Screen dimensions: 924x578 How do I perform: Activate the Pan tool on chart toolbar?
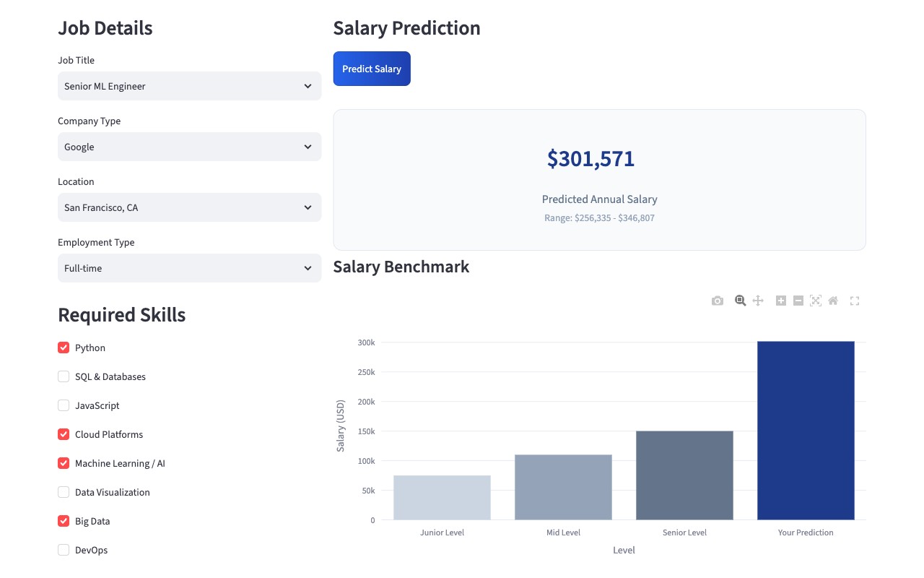coord(758,301)
